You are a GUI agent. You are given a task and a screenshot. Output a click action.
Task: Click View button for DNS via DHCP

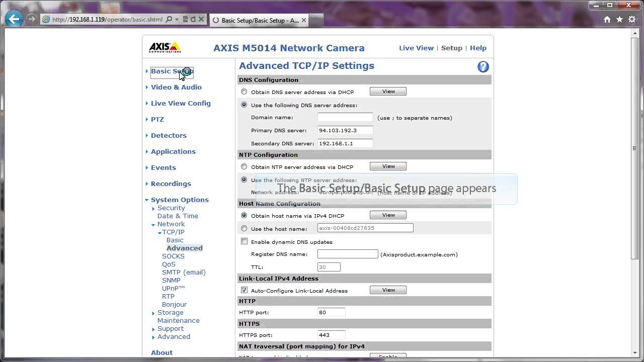pos(388,92)
